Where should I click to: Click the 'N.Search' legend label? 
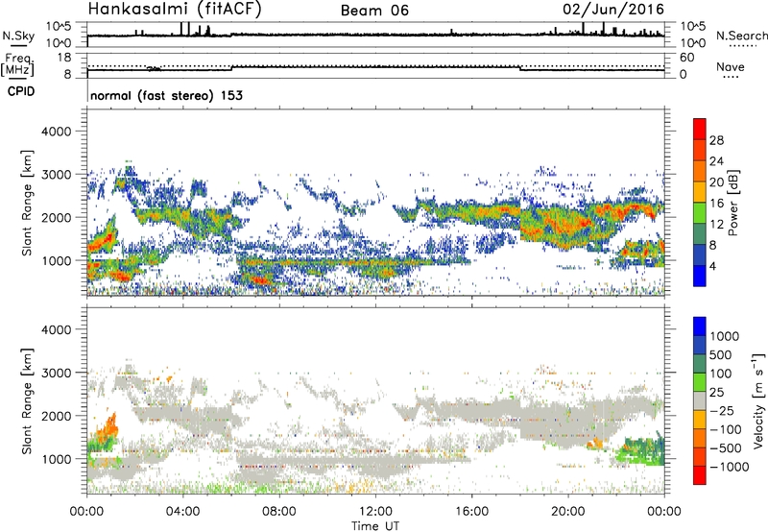coord(741,36)
